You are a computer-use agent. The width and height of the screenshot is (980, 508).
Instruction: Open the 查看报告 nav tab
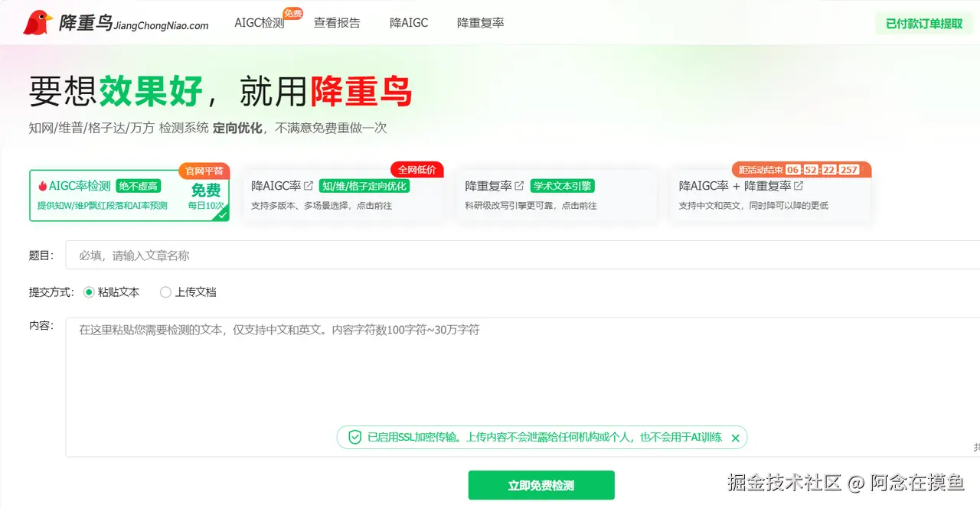(337, 23)
